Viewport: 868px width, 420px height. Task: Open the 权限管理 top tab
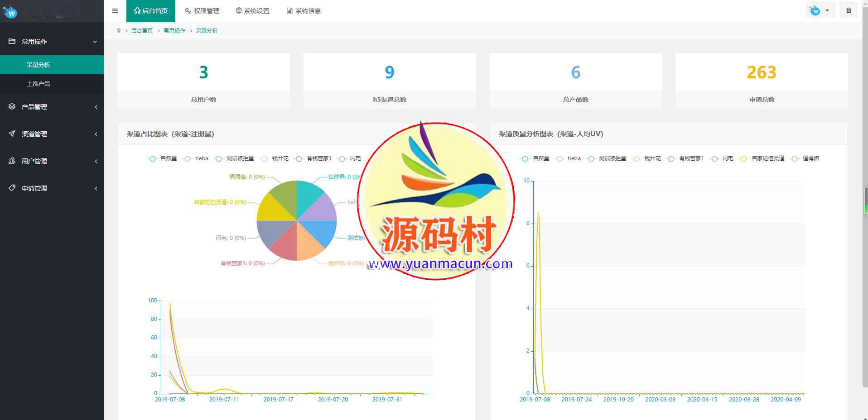tap(202, 11)
